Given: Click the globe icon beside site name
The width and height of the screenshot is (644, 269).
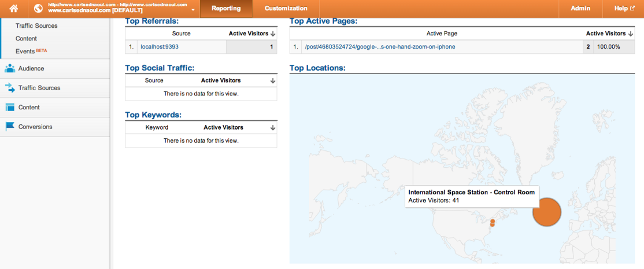Looking at the screenshot, I should pos(38,8).
